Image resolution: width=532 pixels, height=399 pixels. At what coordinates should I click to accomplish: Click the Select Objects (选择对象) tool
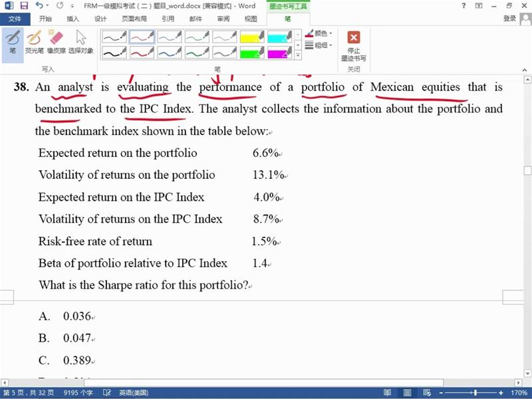(80, 41)
